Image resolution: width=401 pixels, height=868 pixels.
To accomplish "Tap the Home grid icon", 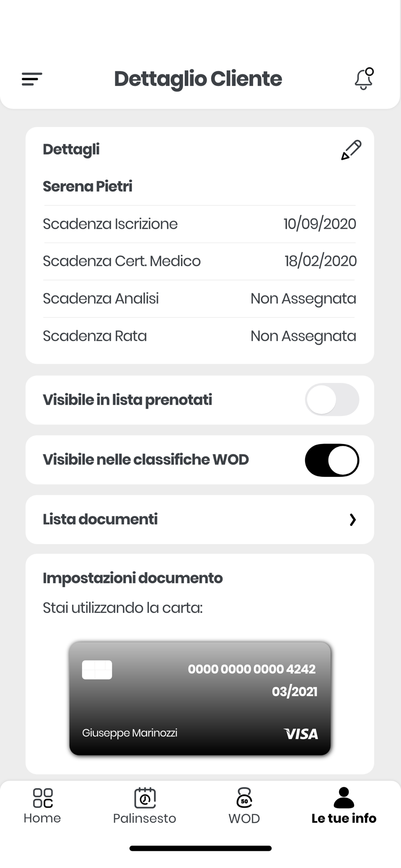I will [43, 798].
